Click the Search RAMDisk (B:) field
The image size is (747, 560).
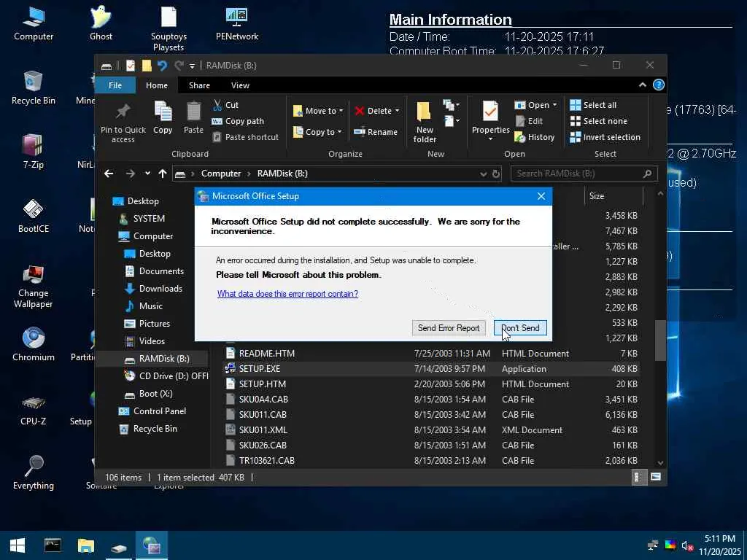(x=584, y=174)
